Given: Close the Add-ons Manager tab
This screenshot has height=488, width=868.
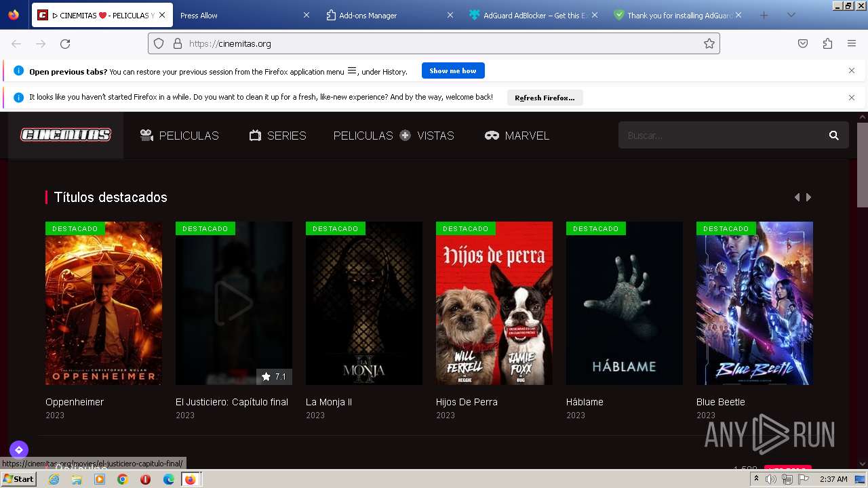Looking at the screenshot, I should point(450,15).
